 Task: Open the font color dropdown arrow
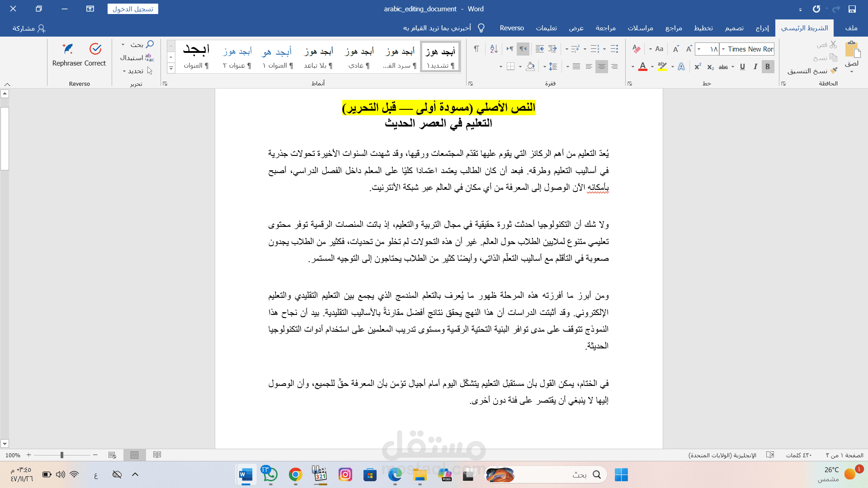[x=632, y=67]
